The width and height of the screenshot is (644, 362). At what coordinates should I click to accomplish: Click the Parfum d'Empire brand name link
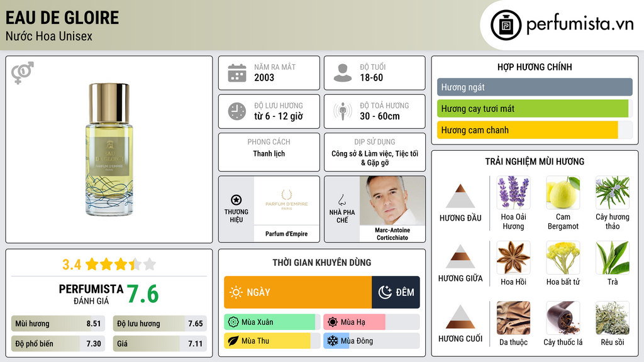pos(286,234)
